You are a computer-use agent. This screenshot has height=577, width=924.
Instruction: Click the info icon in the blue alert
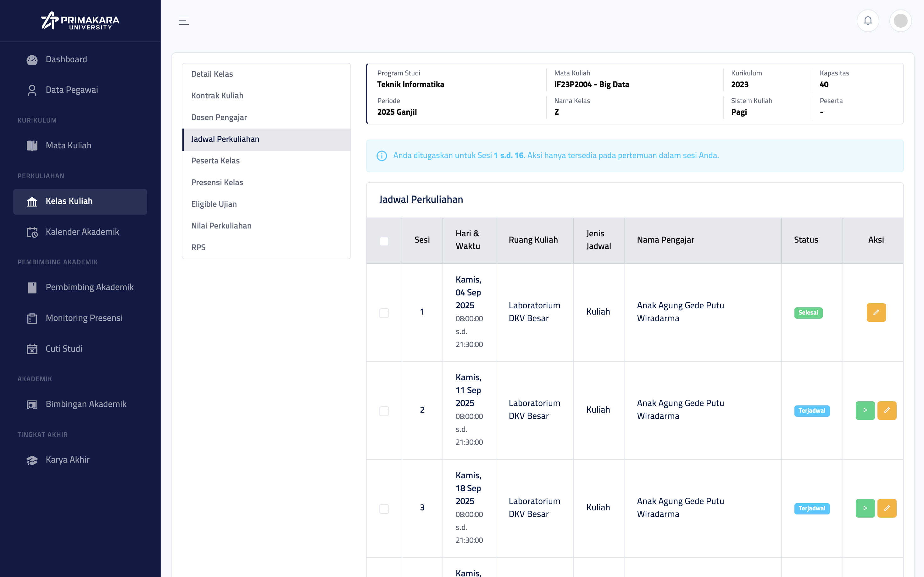coord(382,156)
